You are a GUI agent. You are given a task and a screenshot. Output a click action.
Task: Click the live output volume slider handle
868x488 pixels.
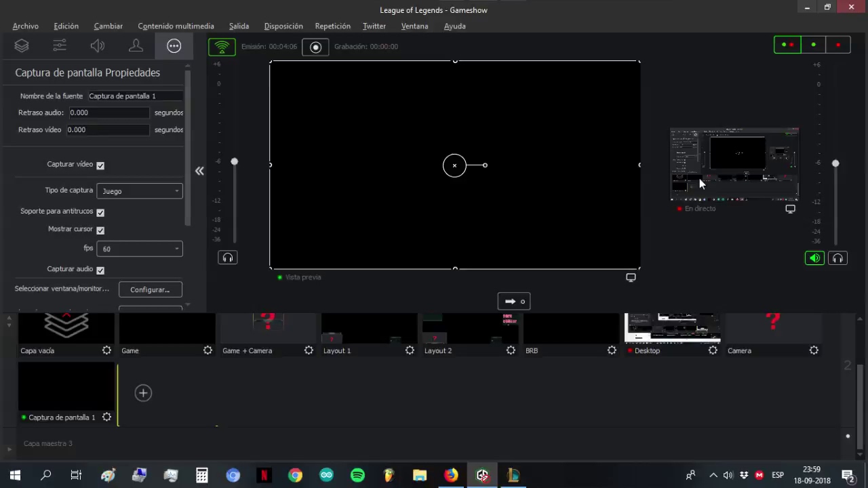pos(835,163)
